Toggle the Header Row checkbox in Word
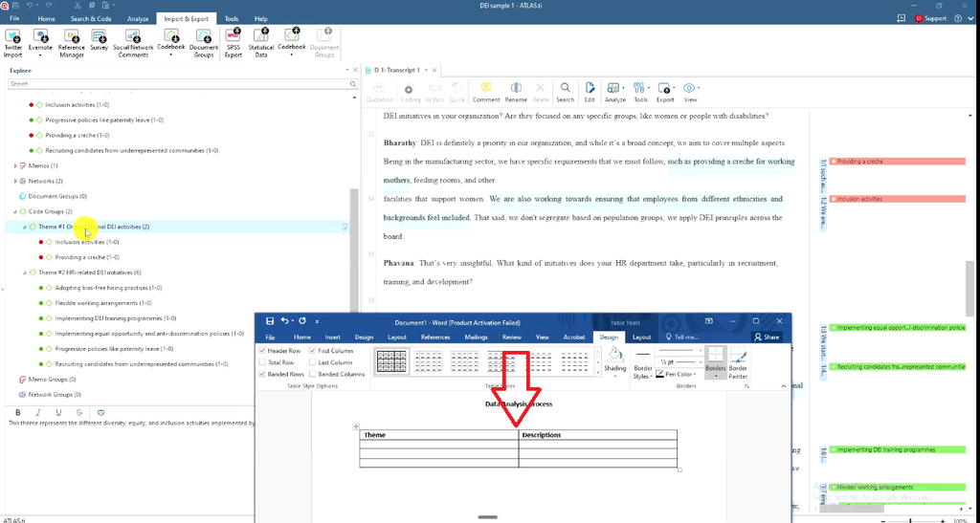This screenshot has width=980, height=523. click(262, 351)
